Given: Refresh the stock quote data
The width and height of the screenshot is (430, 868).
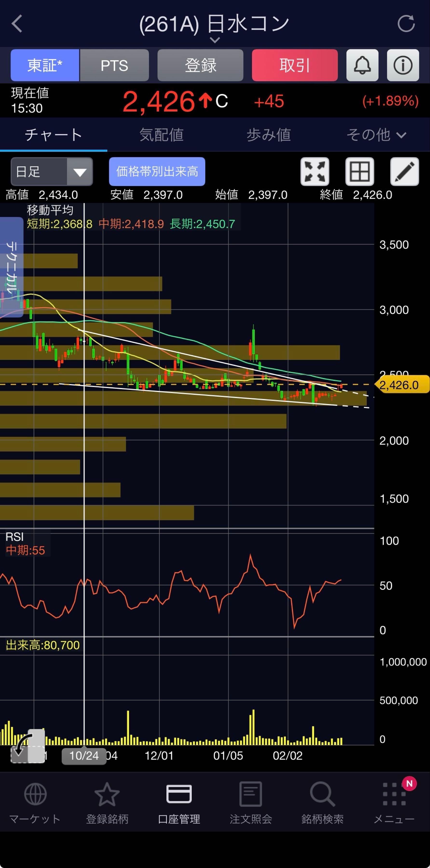Looking at the screenshot, I should 406,24.
